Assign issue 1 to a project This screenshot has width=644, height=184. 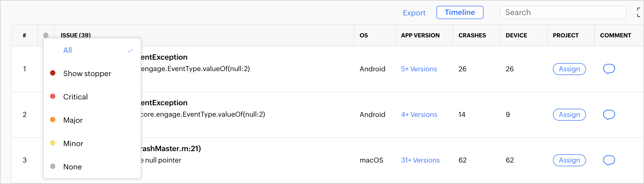tap(569, 69)
